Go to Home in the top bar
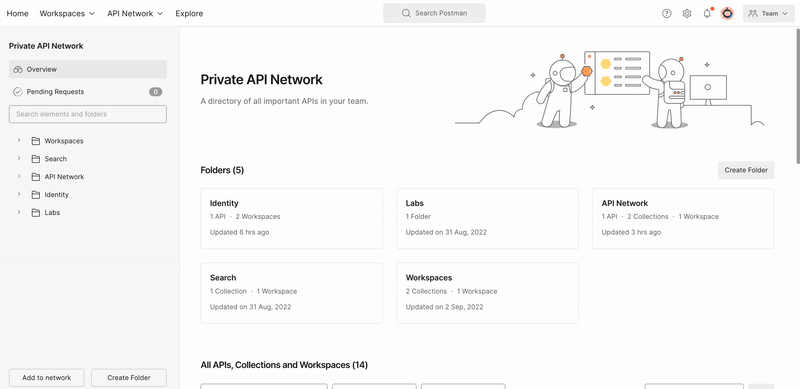This screenshot has width=800, height=389. pos(17,14)
